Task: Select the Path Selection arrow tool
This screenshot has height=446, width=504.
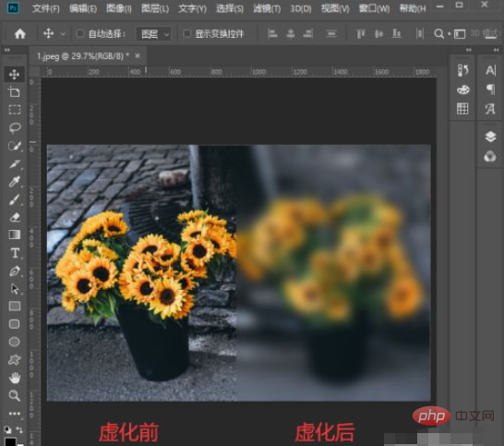Action: tap(14, 289)
